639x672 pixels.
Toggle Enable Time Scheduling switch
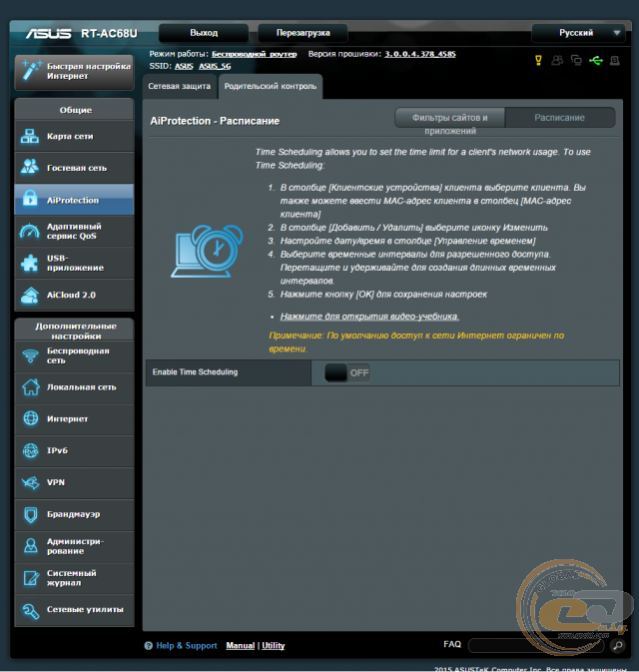coord(347,372)
